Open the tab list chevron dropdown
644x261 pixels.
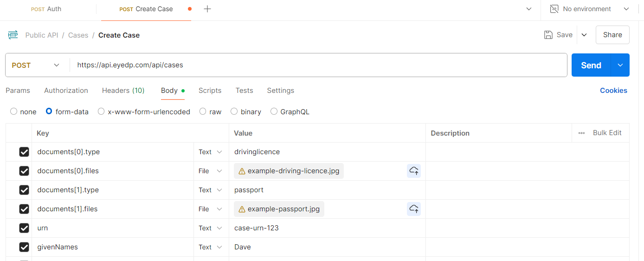[x=529, y=9]
